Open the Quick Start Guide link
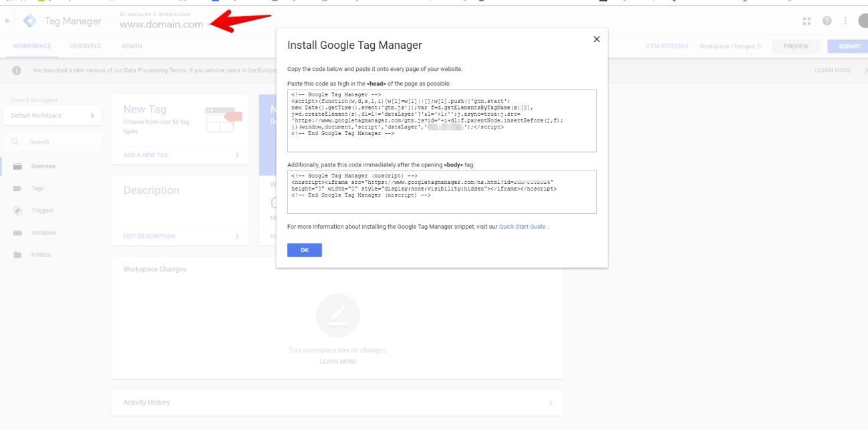Viewport: 868px width, 430px height. pos(523,227)
